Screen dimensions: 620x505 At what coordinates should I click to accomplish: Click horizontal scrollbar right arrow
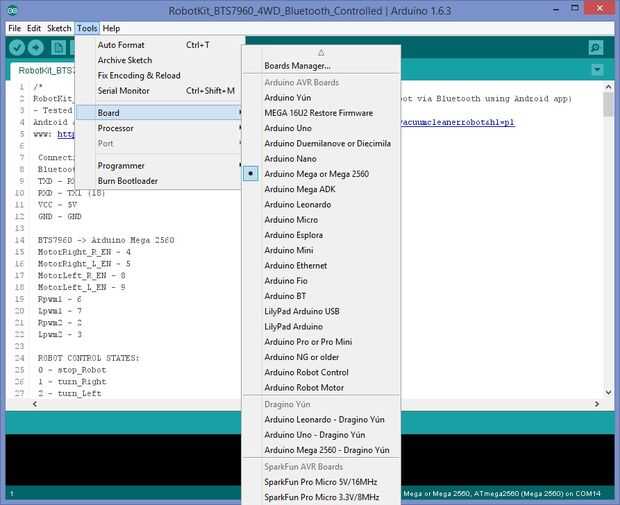tap(597, 404)
